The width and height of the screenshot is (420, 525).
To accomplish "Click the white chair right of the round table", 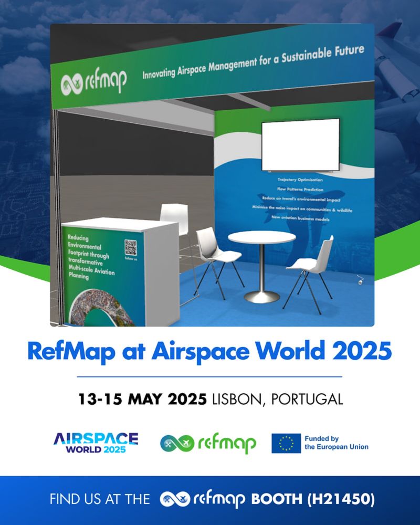I will click(309, 275).
